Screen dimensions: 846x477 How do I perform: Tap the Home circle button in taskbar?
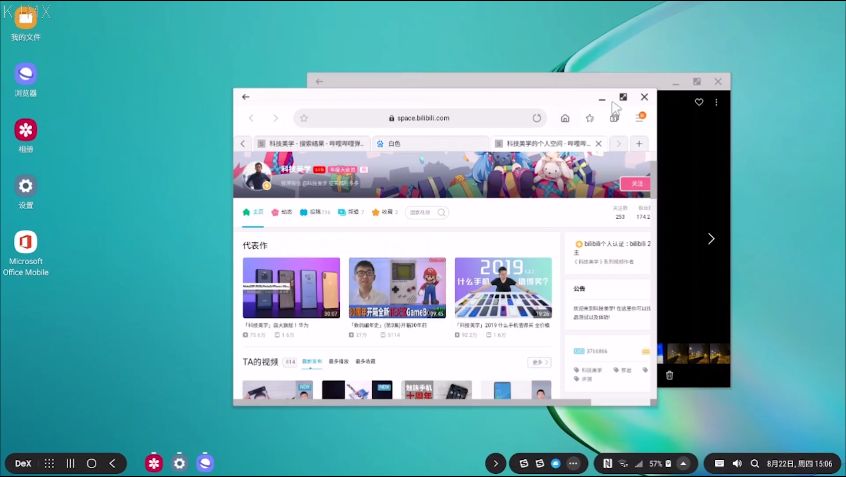92,464
